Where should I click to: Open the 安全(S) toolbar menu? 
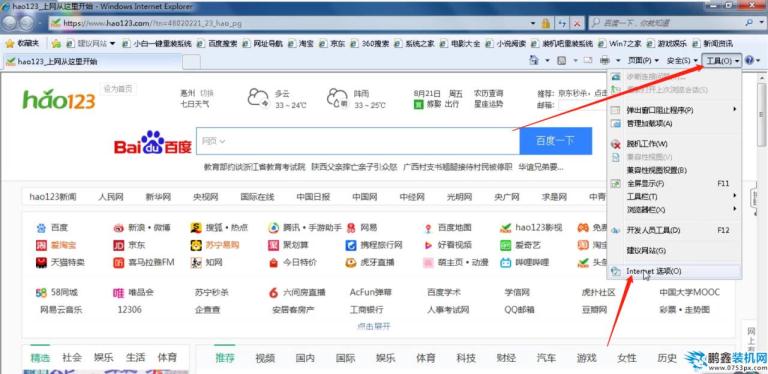682,60
